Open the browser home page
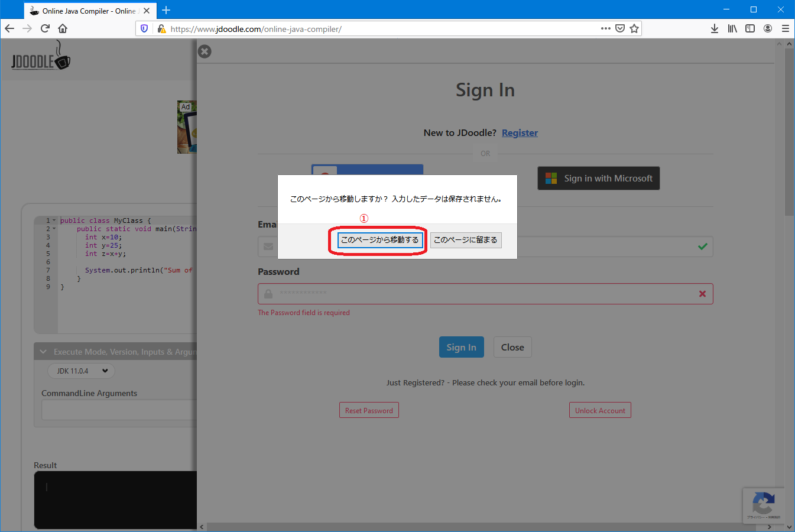 (x=63, y=28)
